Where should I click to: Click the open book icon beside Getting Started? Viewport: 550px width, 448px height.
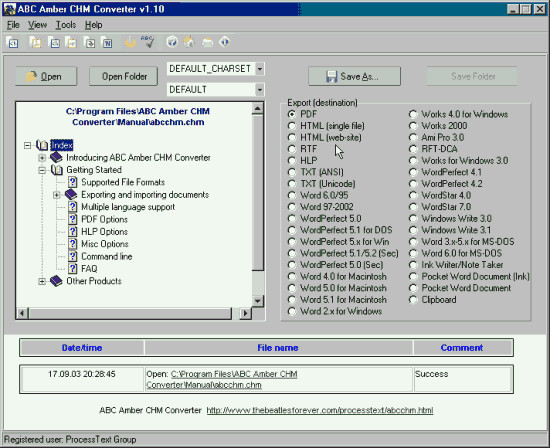(57, 170)
